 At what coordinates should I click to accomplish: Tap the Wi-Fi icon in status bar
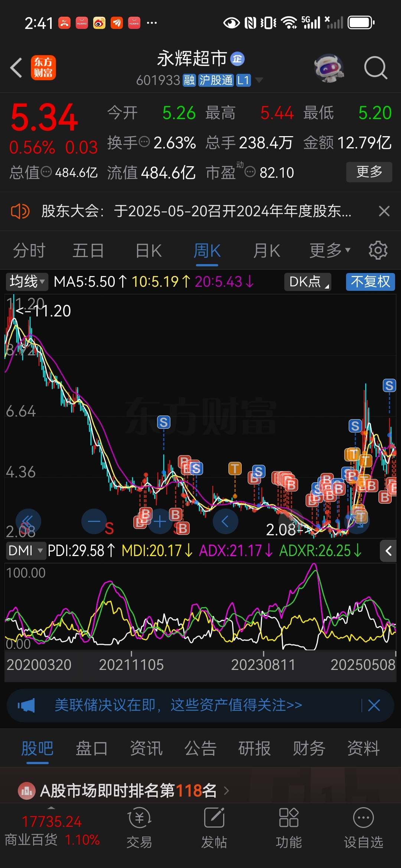(x=289, y=23)
